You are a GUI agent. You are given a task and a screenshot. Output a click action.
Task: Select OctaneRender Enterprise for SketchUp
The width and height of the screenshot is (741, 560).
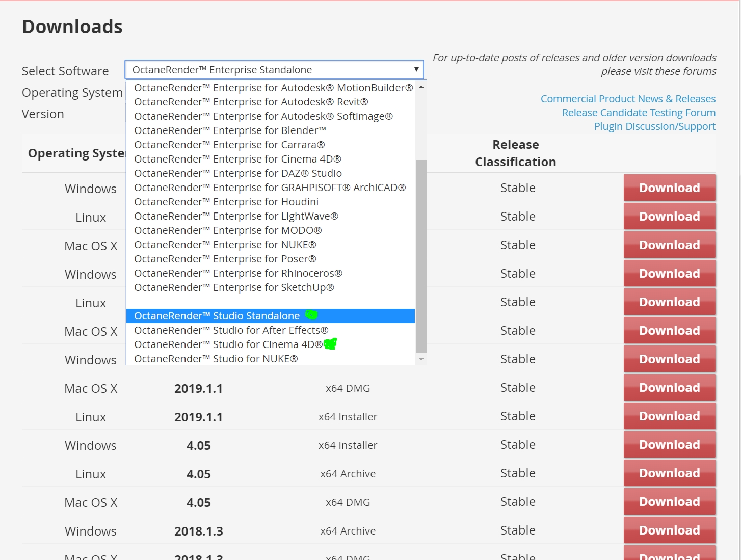pos(271,287)
